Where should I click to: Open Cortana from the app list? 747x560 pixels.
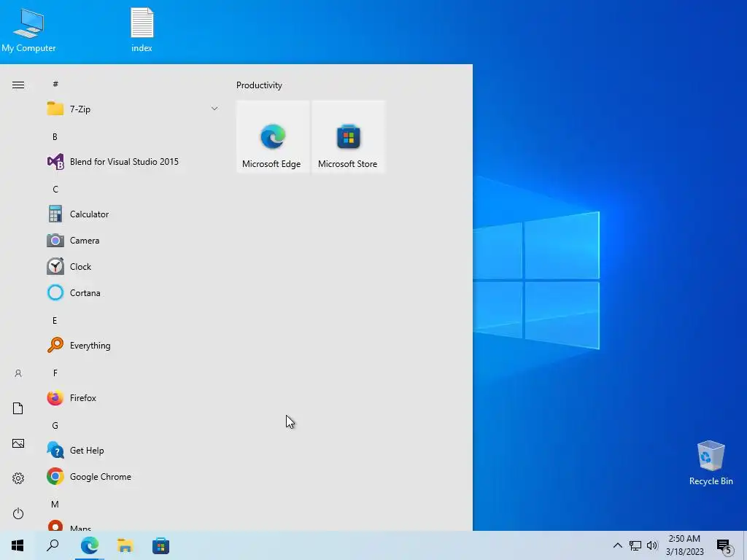click(133, 293)
